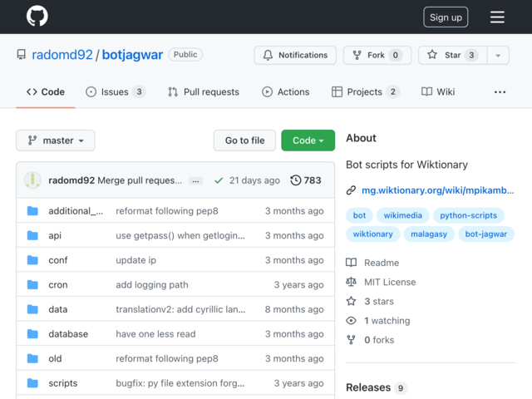The width and height of the screenshot is (532, 399).
Task: Open the Wiki tab
Action: [x=438, y=92]
